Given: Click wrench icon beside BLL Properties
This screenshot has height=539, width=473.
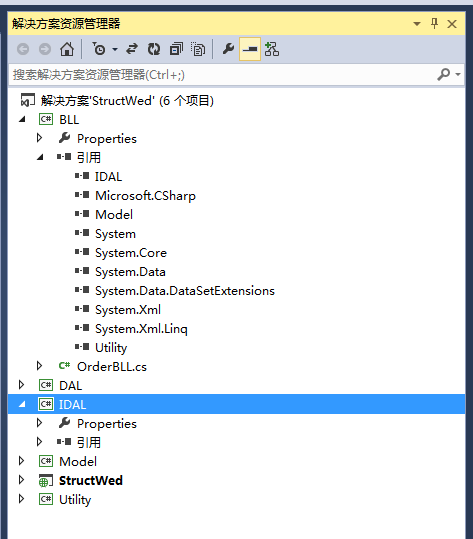Looking at the screenshot, I should tap(64, 138).
